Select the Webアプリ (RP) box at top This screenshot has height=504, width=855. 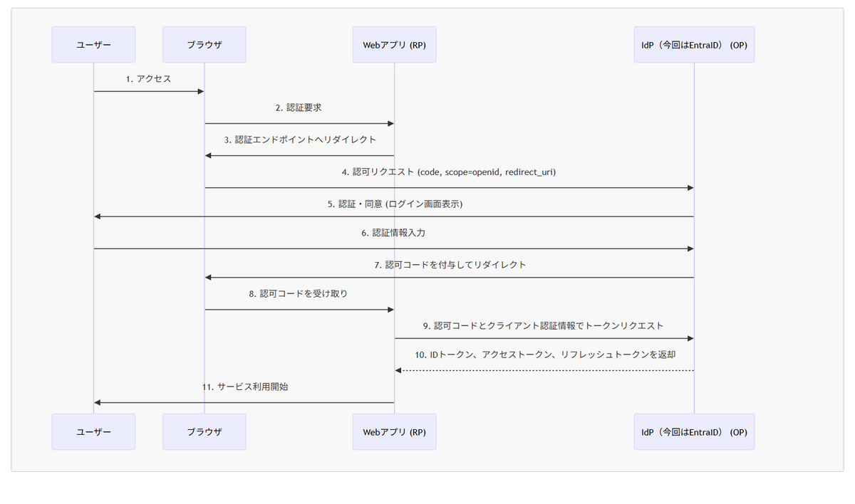pyautogui.click(x=394, y=44)
